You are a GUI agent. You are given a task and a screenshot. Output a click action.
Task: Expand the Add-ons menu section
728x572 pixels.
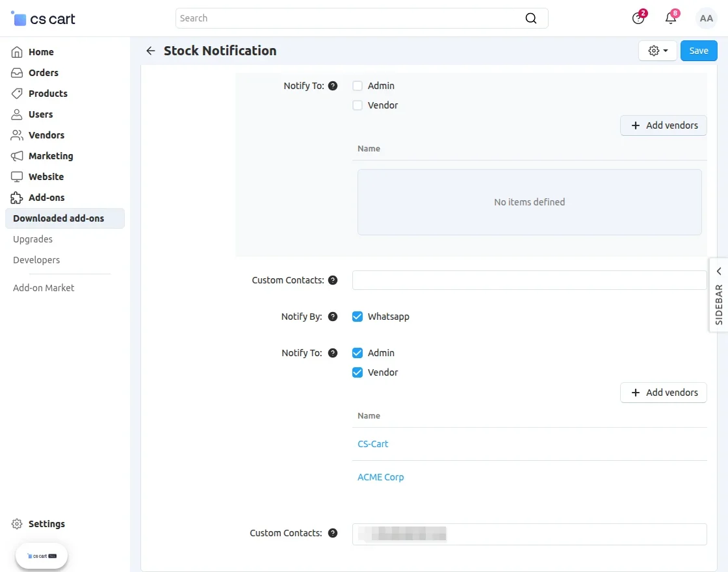coord(46,198)
